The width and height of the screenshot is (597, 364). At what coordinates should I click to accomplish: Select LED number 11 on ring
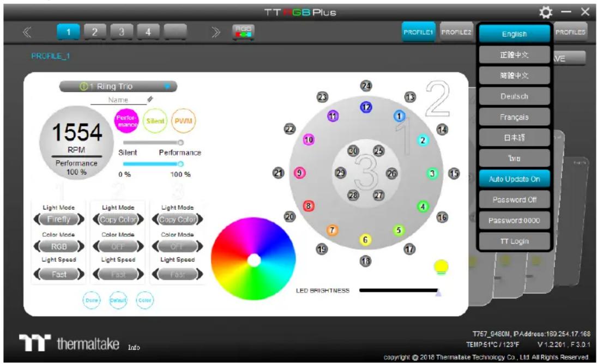tap(333, 116)
